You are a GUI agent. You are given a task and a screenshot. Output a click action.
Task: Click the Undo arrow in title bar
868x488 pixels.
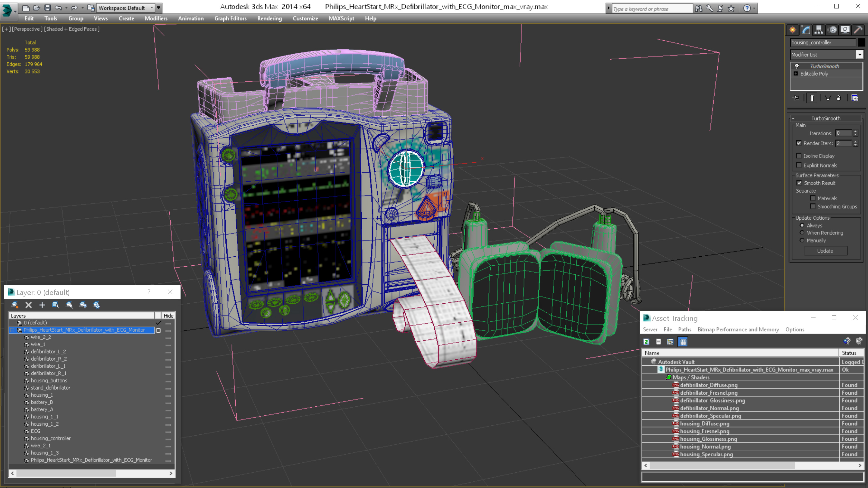(x=59, y=8)
